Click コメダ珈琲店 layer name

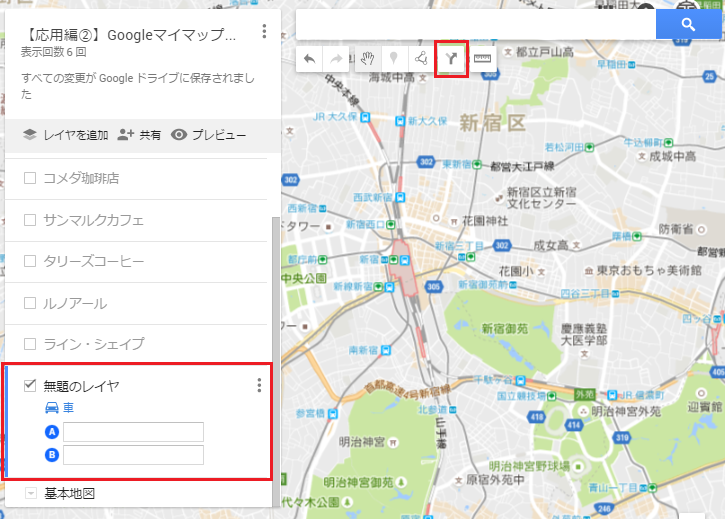click(x=81, y=178)
